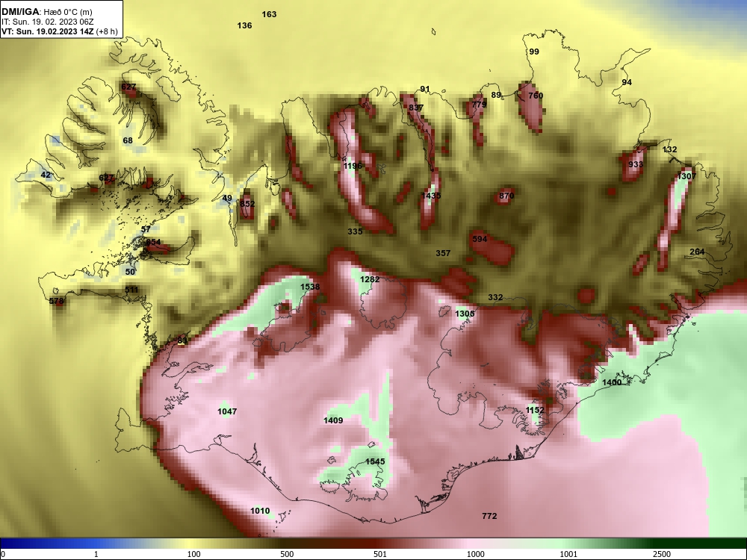747x560 pixels.
Task: Click the 501 tick on the color scale
Action: click(380, 554)
